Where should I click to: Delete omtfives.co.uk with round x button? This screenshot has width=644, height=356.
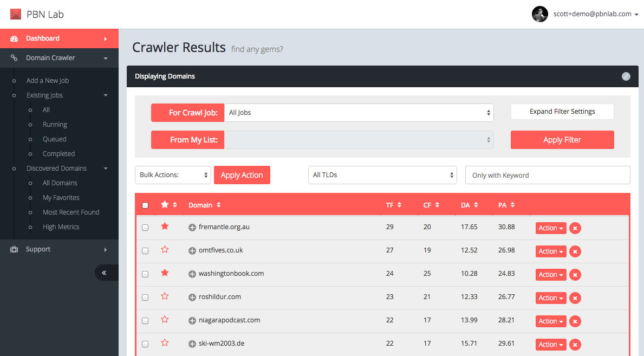pyautogui.click(x=575, y=251)
